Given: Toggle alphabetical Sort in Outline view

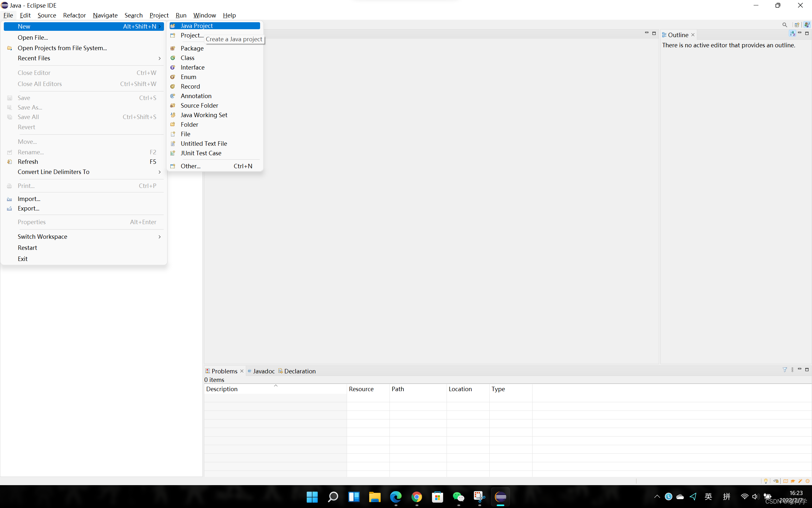Looking at the screenshot, I should [x=792, y=33].
